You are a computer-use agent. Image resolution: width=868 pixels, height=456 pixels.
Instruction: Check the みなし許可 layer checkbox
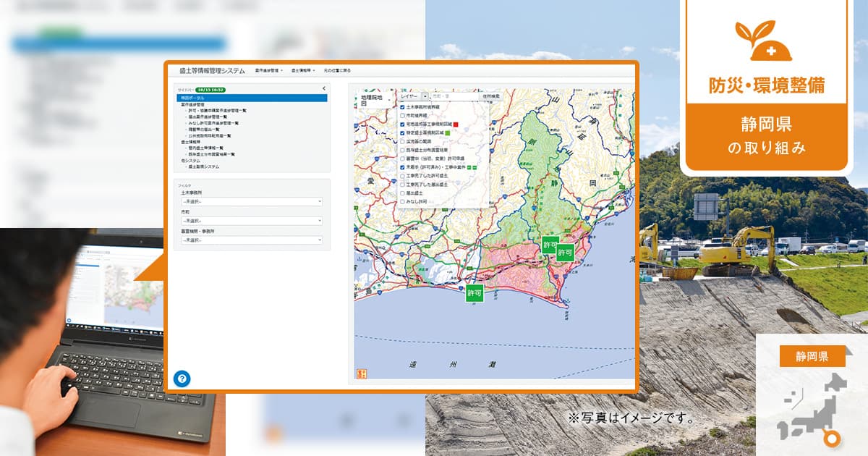point(402,202)
